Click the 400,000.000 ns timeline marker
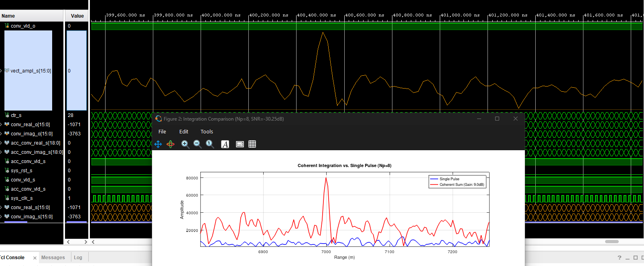The width and height of the screenshot is (644, 266). (x=221, y=15)
